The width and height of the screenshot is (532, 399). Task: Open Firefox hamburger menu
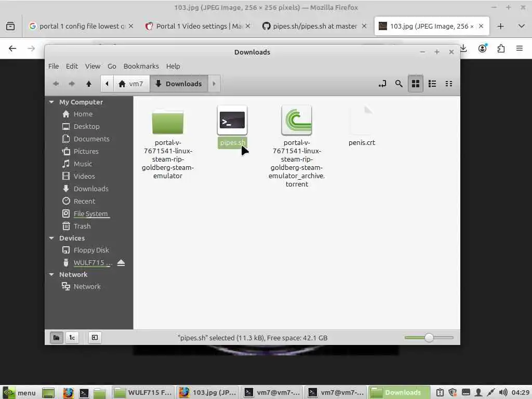click(x=520, y=48)
